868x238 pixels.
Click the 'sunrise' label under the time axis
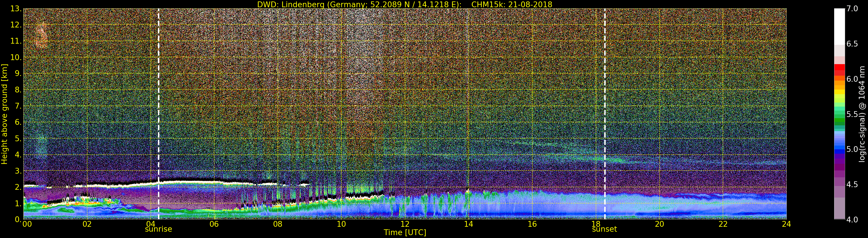pyautogui.click(x=159, y=229)
